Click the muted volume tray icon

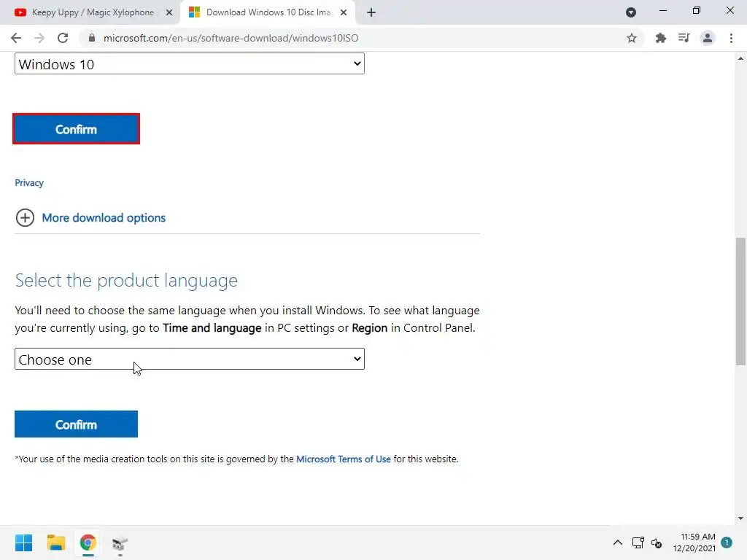pos(657,542)
